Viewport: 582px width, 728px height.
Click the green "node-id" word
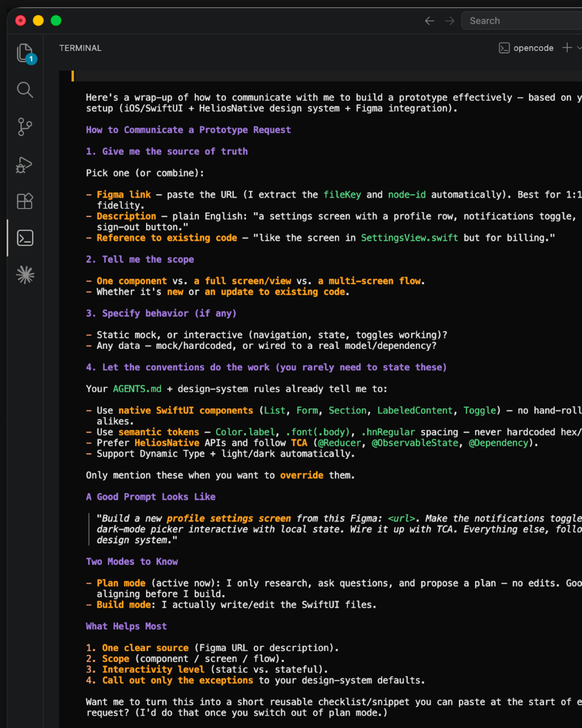(407, 195)
